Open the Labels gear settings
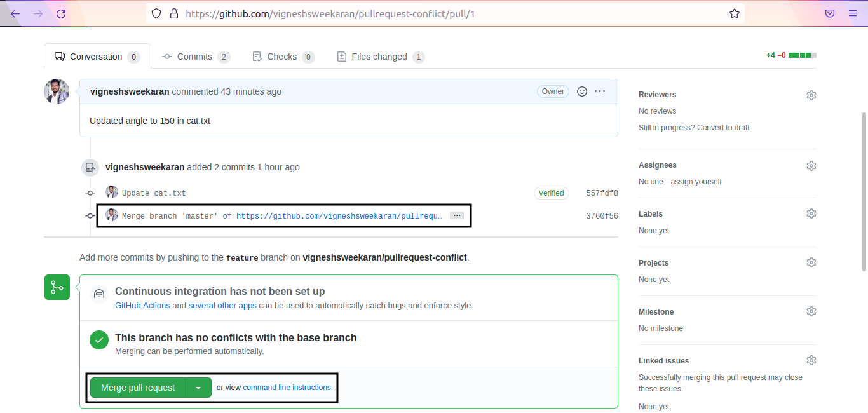Viewport: 868px width, 413px height. pyautogui.click(x=811, y=213)
